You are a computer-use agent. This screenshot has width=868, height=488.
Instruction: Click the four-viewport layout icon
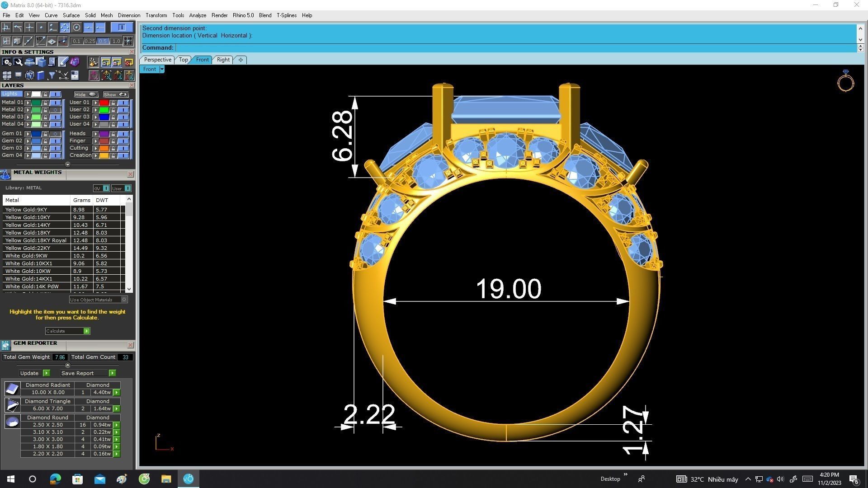[7, 75]
